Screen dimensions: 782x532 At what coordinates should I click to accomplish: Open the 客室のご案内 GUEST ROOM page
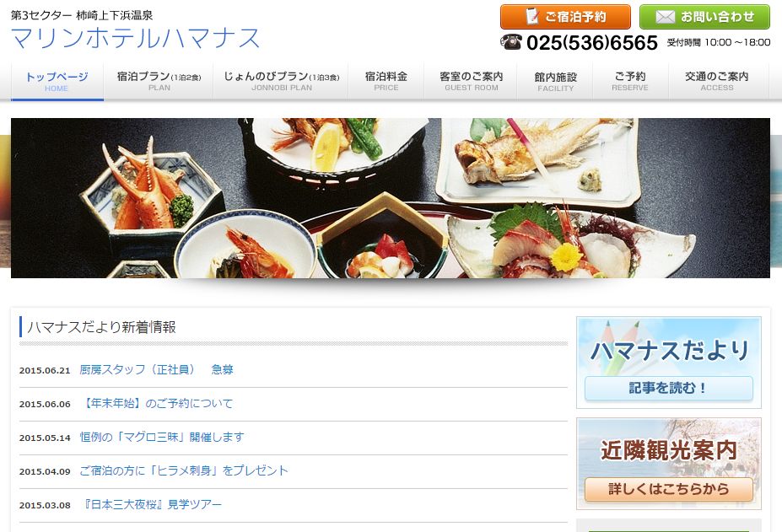471,81
